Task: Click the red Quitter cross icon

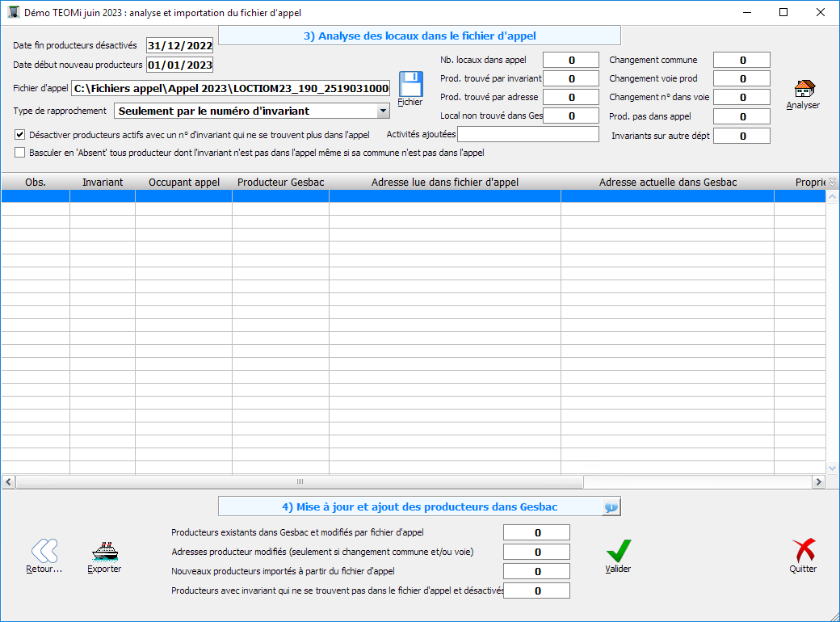Action: (803, 551)
